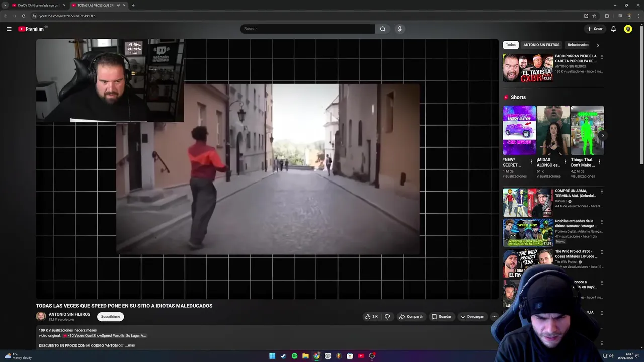Click the Compartir share button
The image size is (644, 362).
[x=411, y=317]
